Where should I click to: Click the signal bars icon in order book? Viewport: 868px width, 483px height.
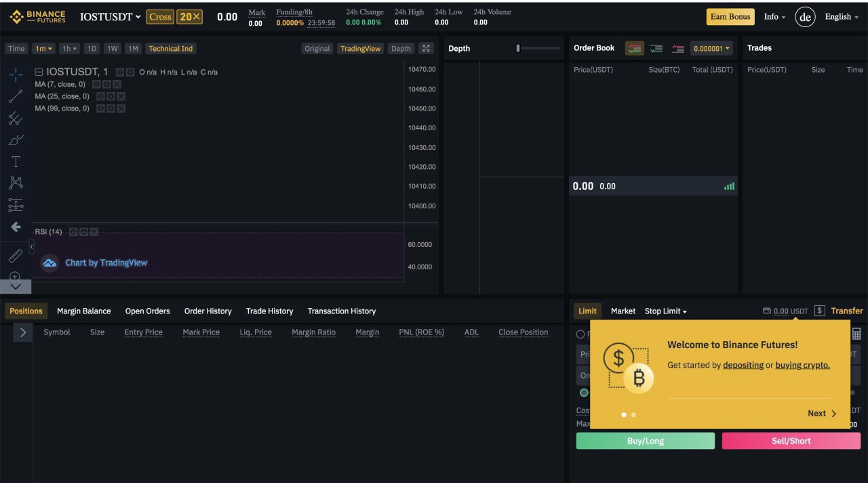[729, 186]
